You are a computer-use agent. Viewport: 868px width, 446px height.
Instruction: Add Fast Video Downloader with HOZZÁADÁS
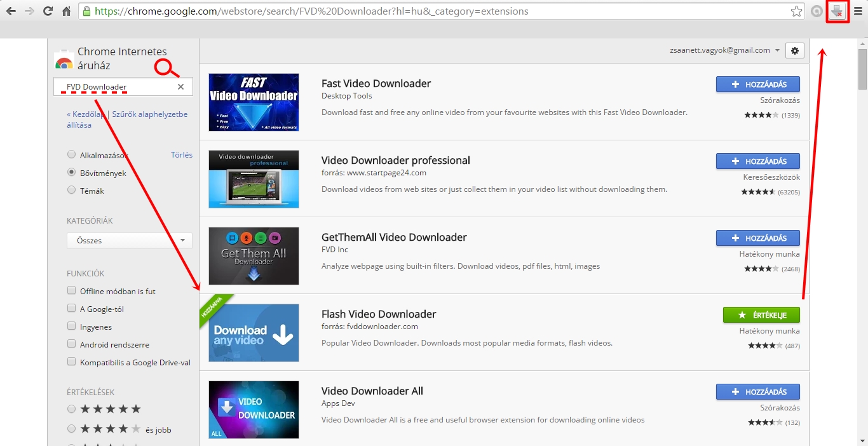(x=757, y=84)
